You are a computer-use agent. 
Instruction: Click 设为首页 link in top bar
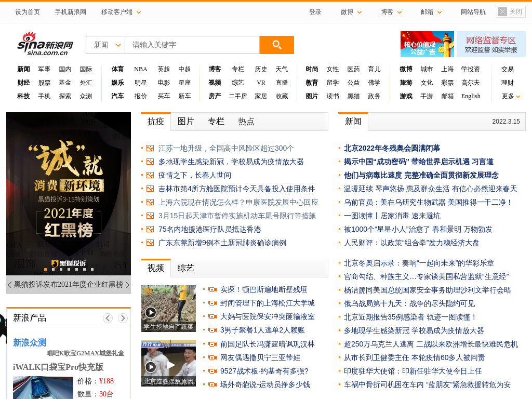pos(28,12)
